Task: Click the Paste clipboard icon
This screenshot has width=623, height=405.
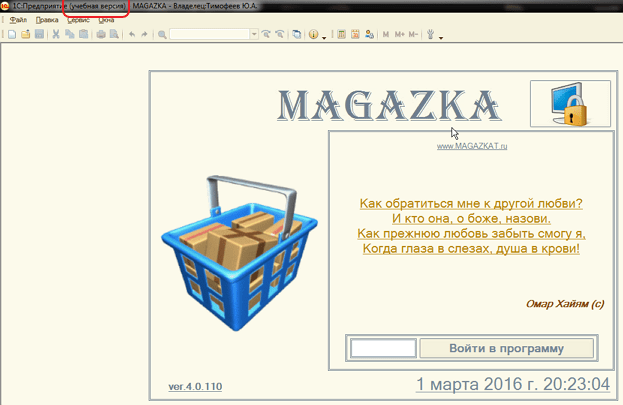Action: 83,34
